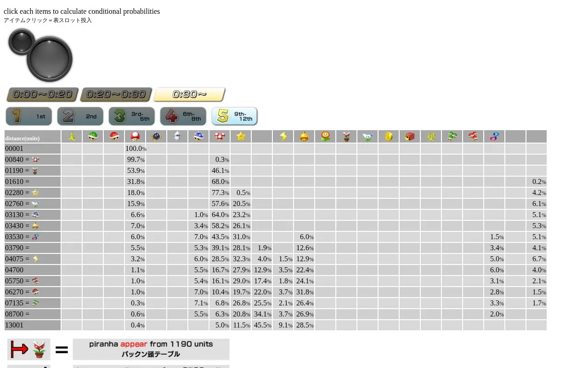Choose the 1st place button
Screen dimensions: 588x368
[28, 116]
